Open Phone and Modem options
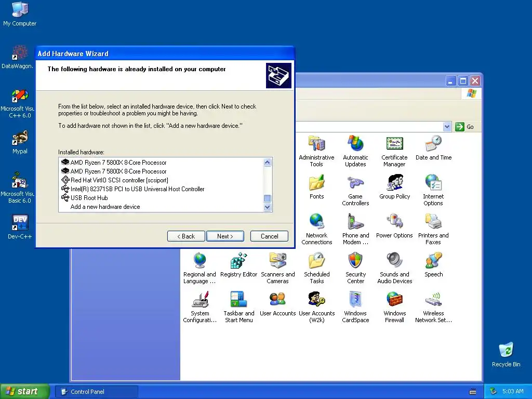This screenshot has height=399, width=532. [x=355, y=229]
